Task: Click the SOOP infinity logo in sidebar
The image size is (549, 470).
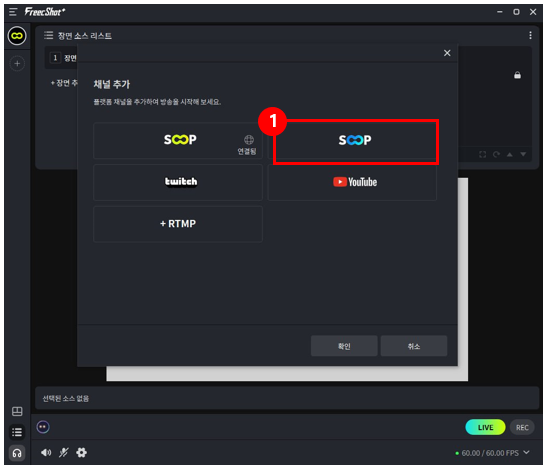Action: tap(17, 36)
